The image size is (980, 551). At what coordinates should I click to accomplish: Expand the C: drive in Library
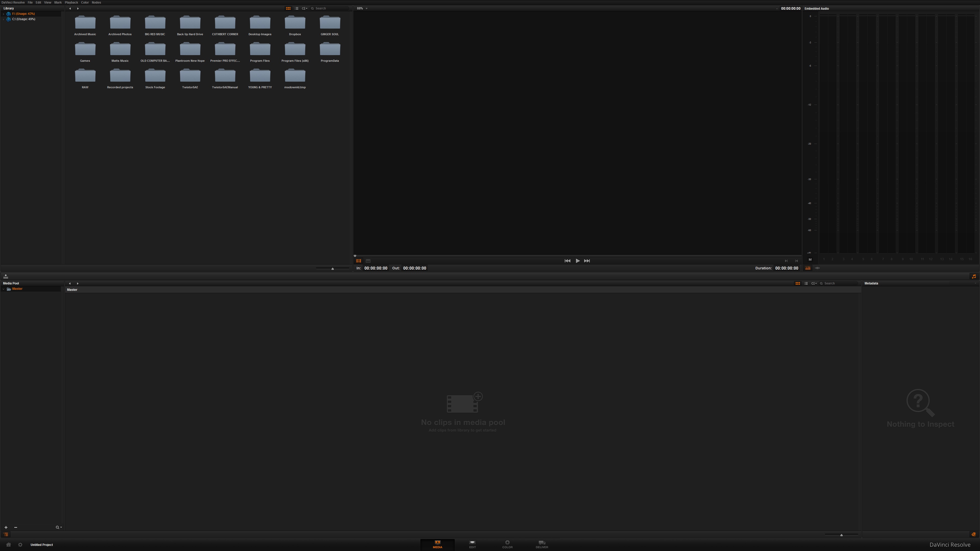tap(3, 19)
